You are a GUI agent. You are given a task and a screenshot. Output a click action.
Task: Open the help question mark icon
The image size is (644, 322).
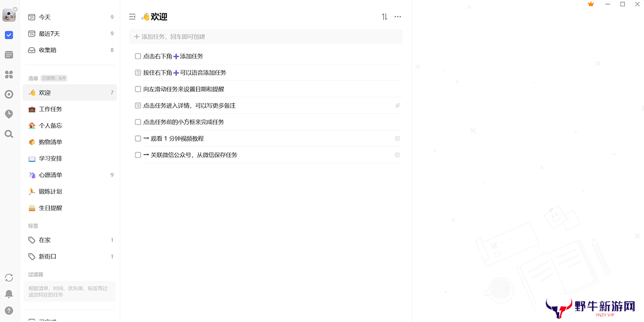(x=9, y=310)
